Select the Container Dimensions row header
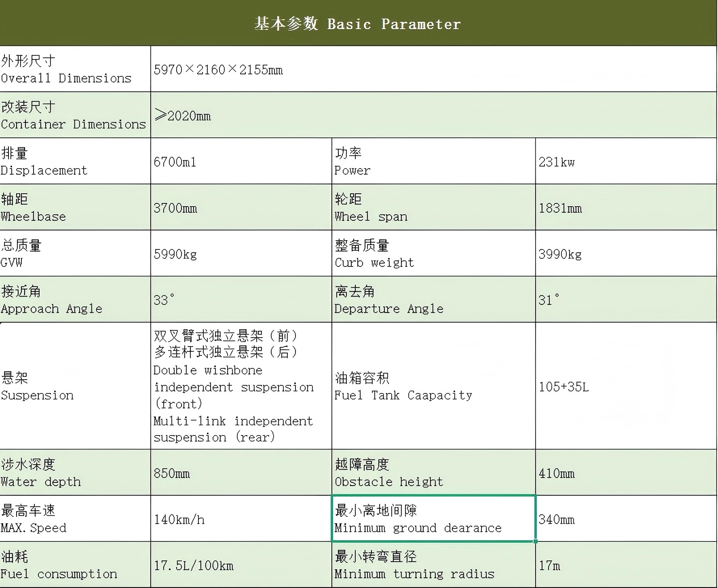 point(75,115)
